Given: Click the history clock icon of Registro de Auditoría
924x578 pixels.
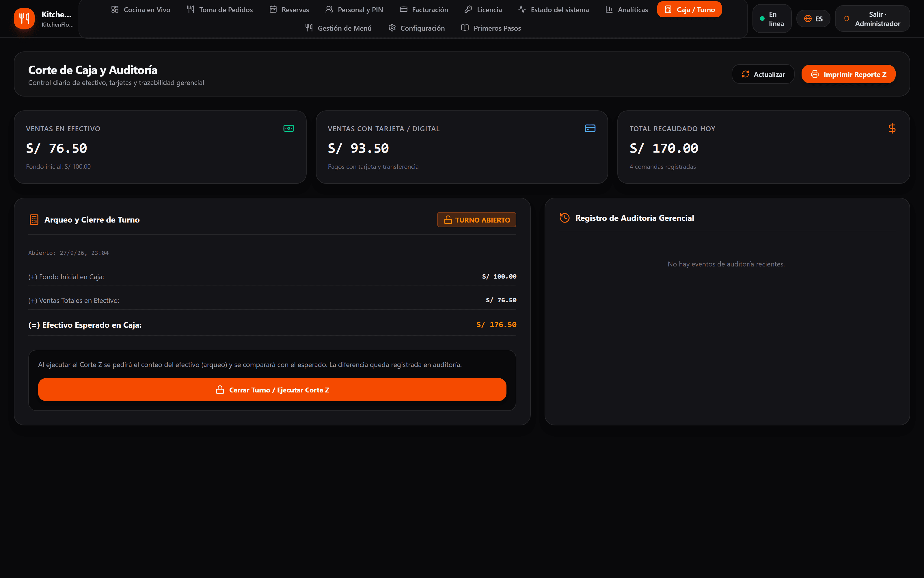Looking at the screenshot, I should [x=564, y=218].
